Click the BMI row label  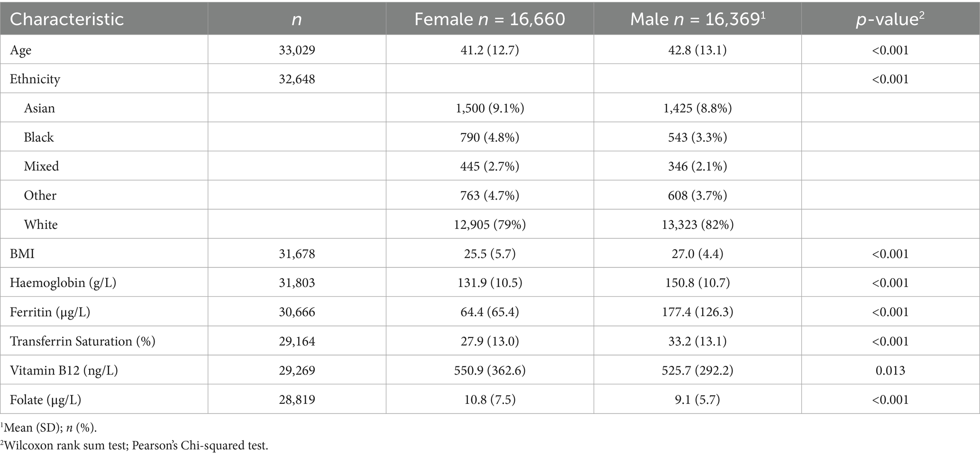[x=22, y=254]
